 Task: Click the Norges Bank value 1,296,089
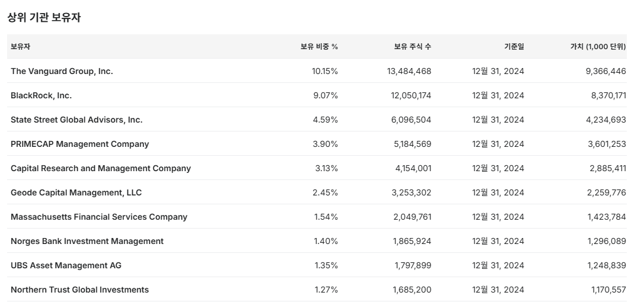pyautogui.click(x=607, y=241)
